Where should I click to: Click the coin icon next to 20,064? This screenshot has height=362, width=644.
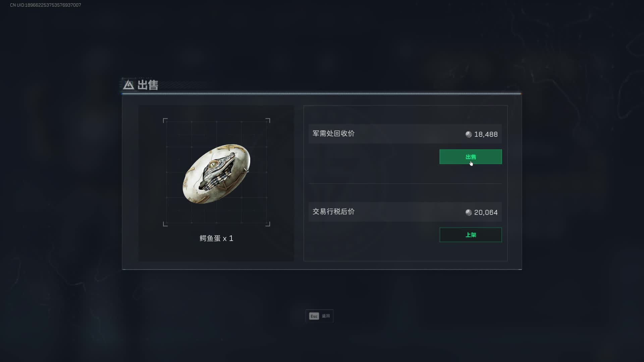tap(469, 213)
